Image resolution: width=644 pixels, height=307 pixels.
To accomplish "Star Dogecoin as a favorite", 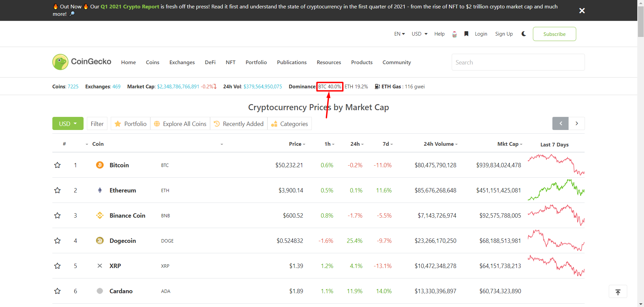I will 57,240.
